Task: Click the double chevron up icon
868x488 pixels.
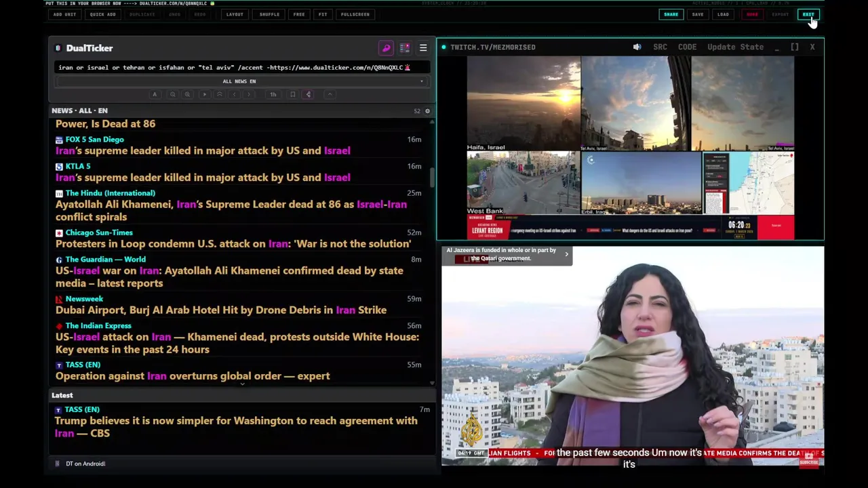Action: tap(219, 94)
